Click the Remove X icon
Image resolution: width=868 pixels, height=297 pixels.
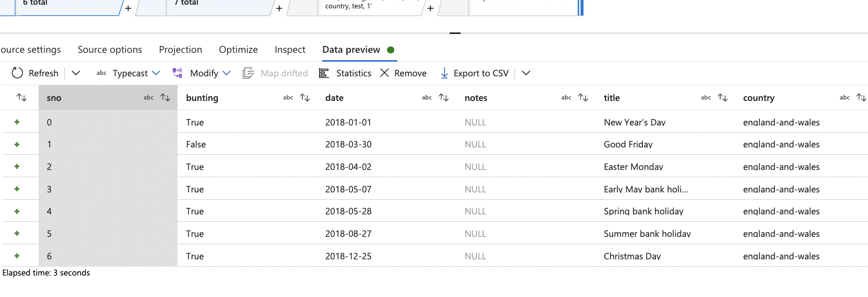(384, 73)
